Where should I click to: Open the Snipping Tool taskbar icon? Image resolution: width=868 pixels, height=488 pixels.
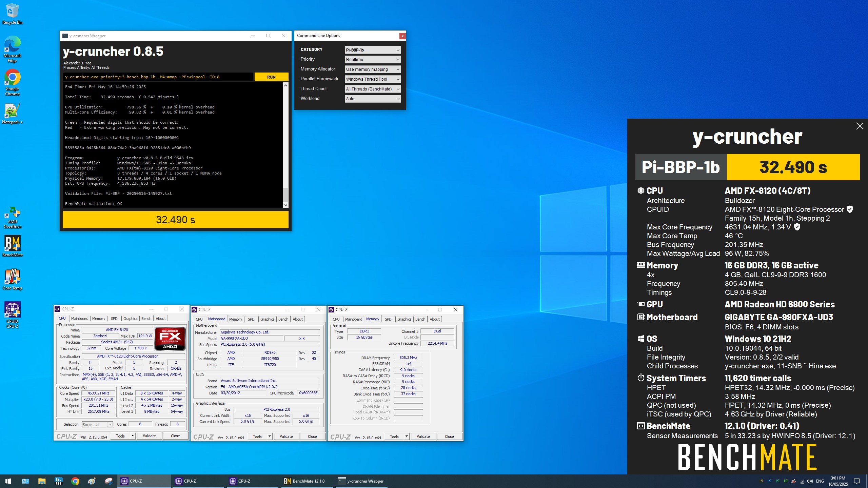(x=108, y=481)
